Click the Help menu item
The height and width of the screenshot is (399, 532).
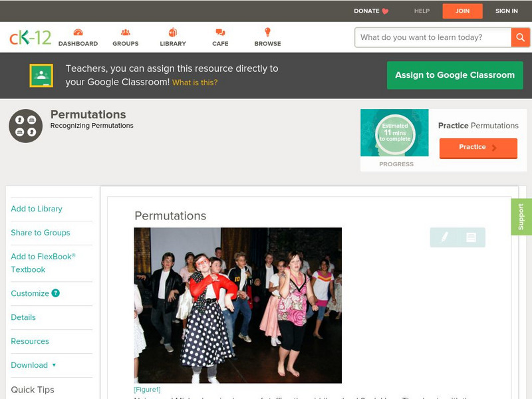point(422,11)
